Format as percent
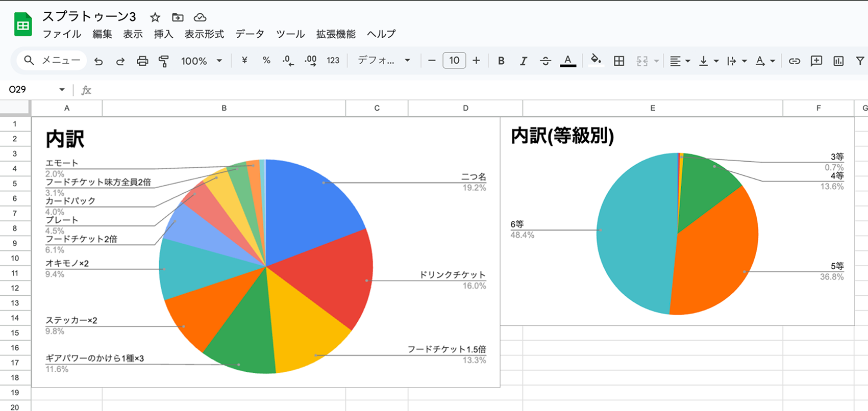868x411 pixels. pos(266,61)
